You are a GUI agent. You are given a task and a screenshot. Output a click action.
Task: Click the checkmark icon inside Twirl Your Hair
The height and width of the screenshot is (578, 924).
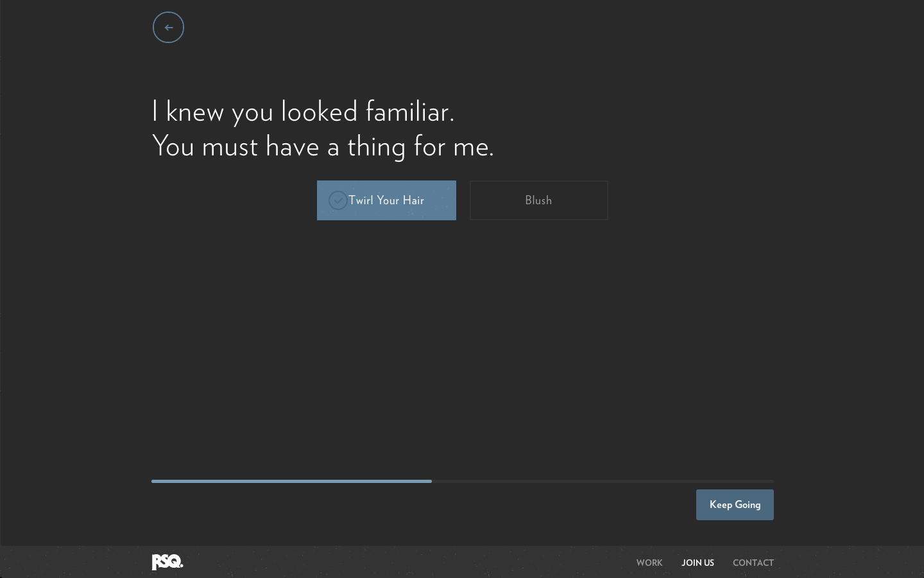(338, 200)
